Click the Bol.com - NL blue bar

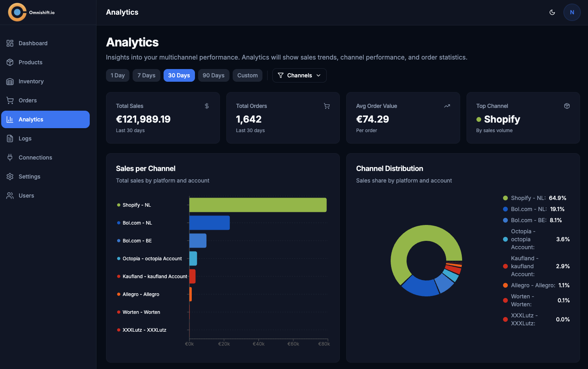[210, 223]
